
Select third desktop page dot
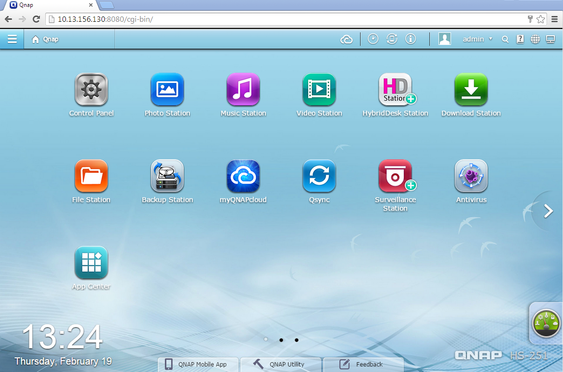click(297, 340)
